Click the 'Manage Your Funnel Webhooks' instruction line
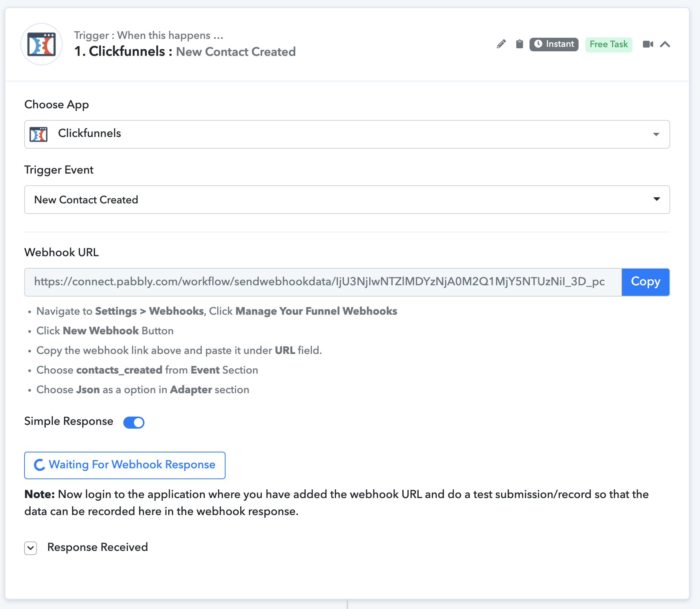This screenshot has width=700, height=609. 217,311
